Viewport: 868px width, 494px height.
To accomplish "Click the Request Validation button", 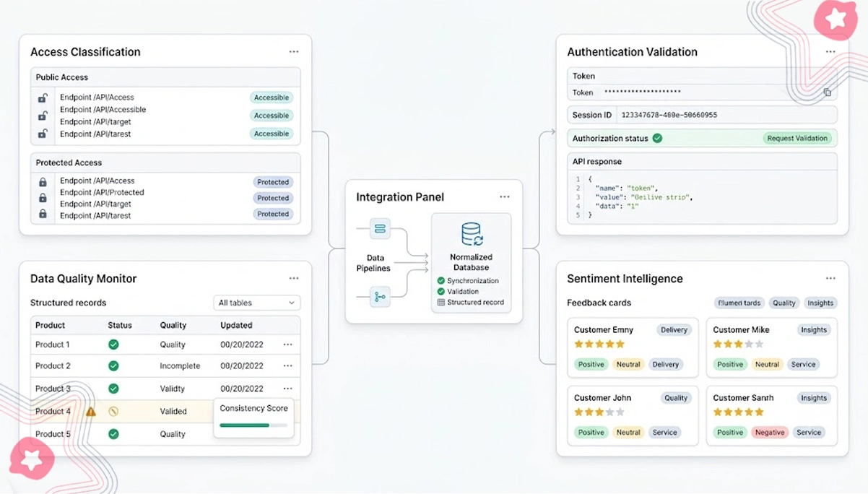I will tap(797, 139).
